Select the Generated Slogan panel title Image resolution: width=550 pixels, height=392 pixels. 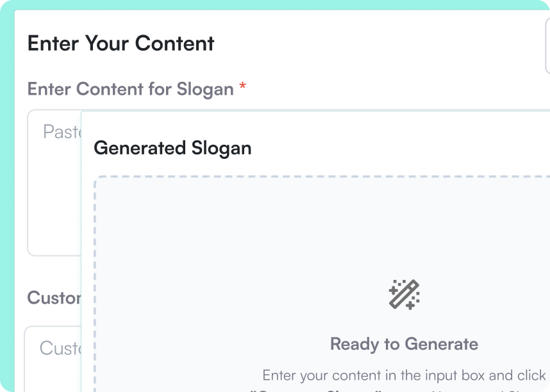coord(172,148)
